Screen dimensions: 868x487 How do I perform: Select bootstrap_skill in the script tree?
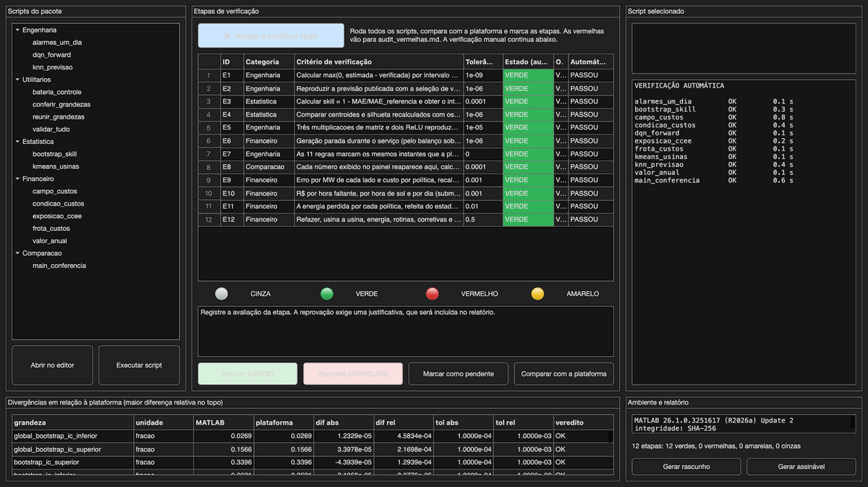pos(56,154)
